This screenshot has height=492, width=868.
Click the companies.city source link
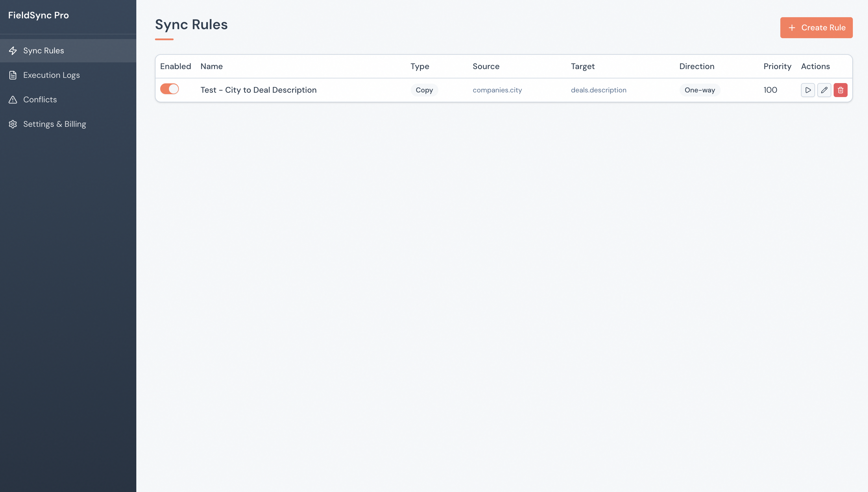point(497,90)
